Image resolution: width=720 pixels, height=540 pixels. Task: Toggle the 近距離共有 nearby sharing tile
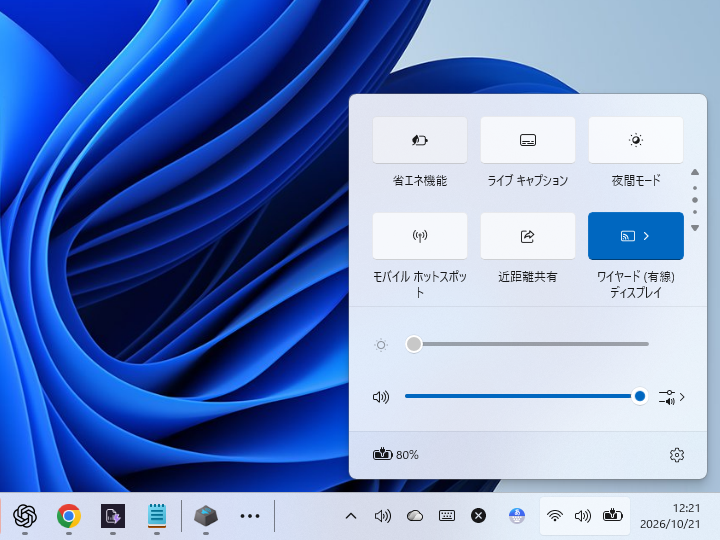(x=528, y=236)
